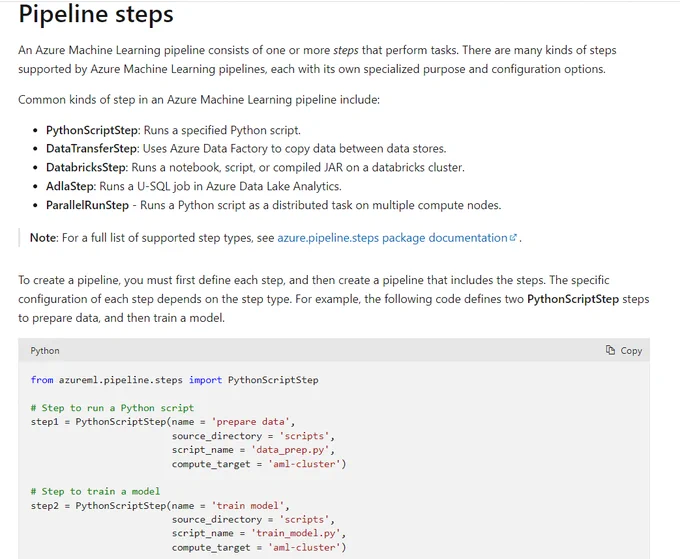Click the copy icon beside Copy label
The width and height of the screenshot is (680, 559).
[610, 350]
